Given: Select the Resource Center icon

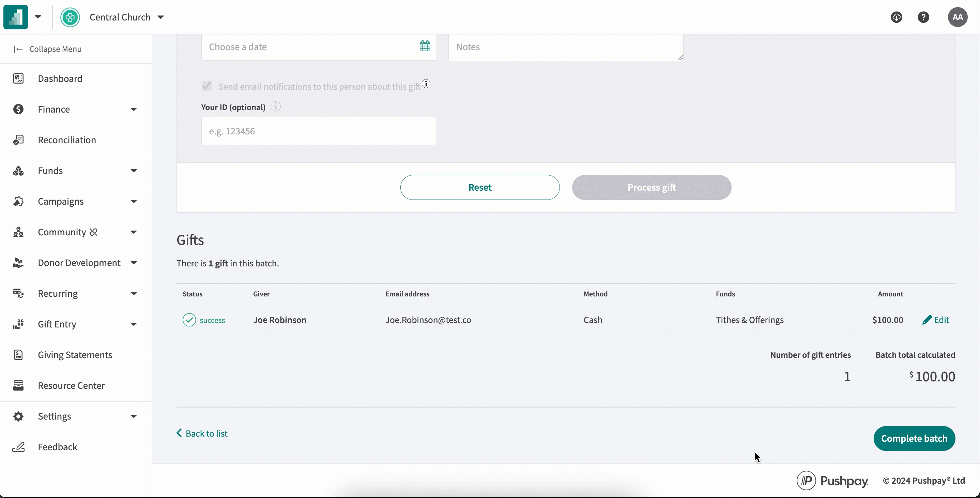Looking at the screenshot, I should 18,385.
